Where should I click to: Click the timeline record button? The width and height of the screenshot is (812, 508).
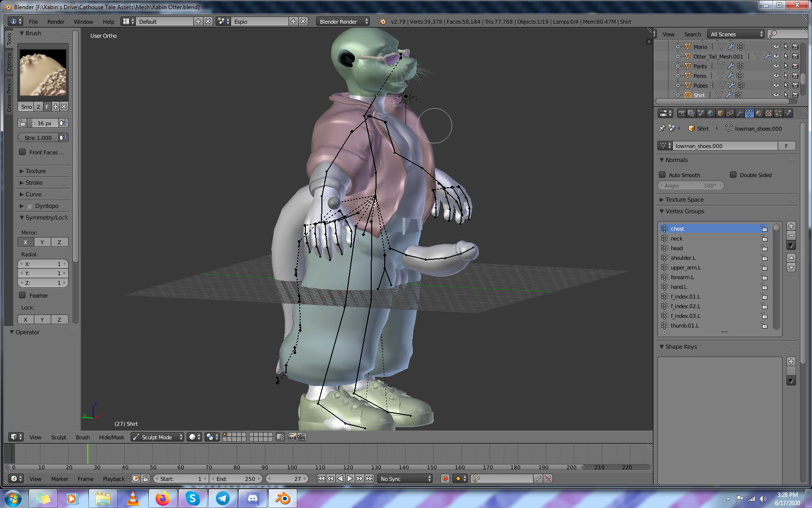click(445, 478)
